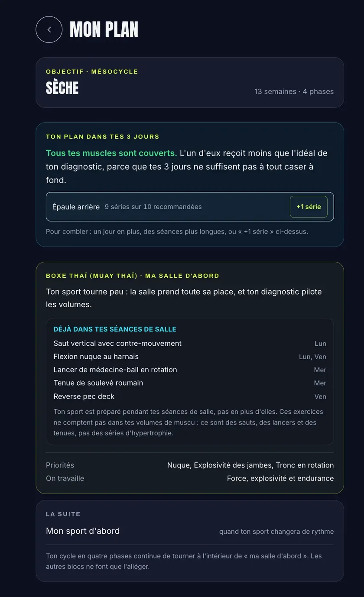Select the On travaille row

tap(190, 478)
